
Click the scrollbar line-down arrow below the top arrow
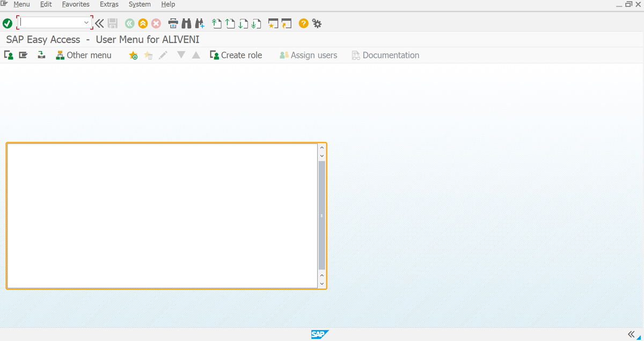[322, 156]
